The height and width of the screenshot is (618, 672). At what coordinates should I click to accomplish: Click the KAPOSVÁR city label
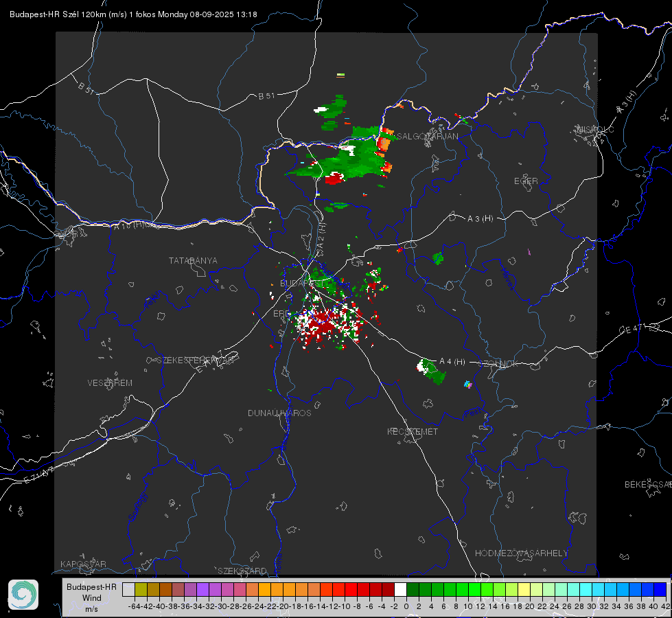pos(83,564)
